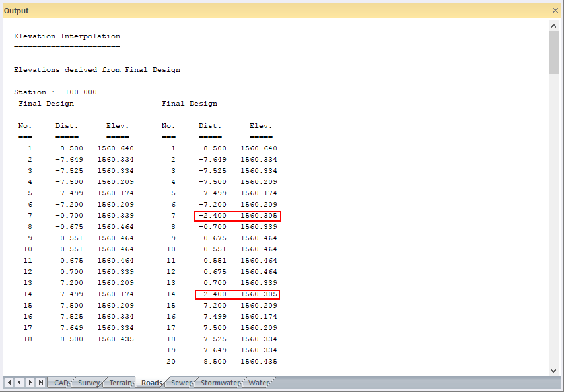Switch to the CAD tab

pyautogui.click(x=61, y=383)
